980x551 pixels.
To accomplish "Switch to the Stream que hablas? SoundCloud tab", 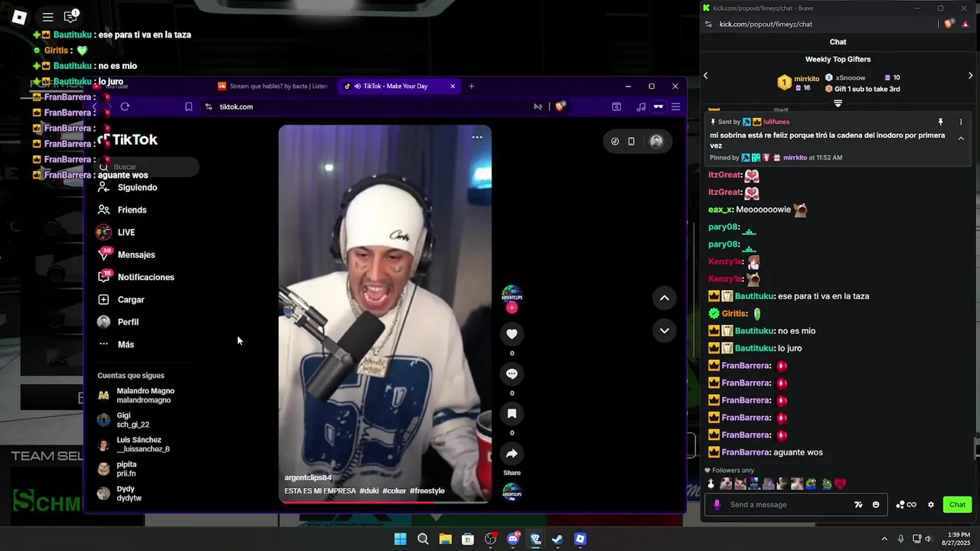I will [273, 86].
